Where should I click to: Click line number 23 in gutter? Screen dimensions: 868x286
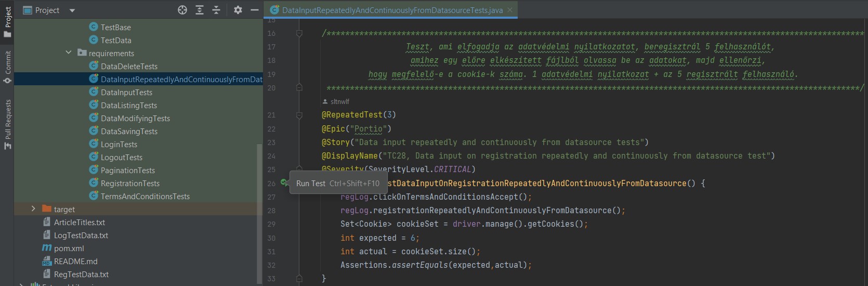point(271,142)
